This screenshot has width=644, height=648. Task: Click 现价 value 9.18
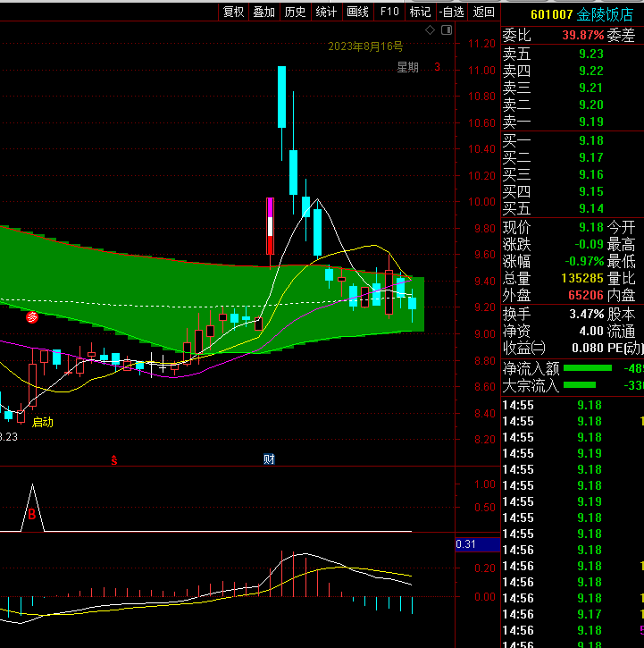[x=590, y=227]
